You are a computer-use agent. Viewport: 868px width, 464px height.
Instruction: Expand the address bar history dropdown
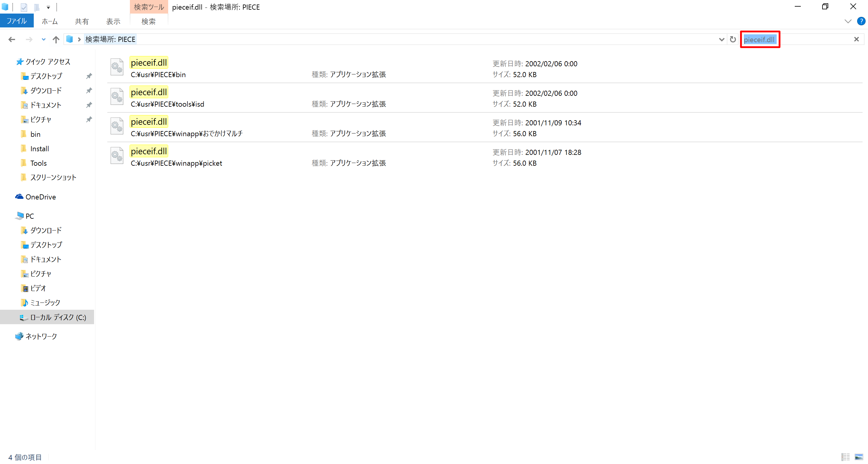(722, 39)
